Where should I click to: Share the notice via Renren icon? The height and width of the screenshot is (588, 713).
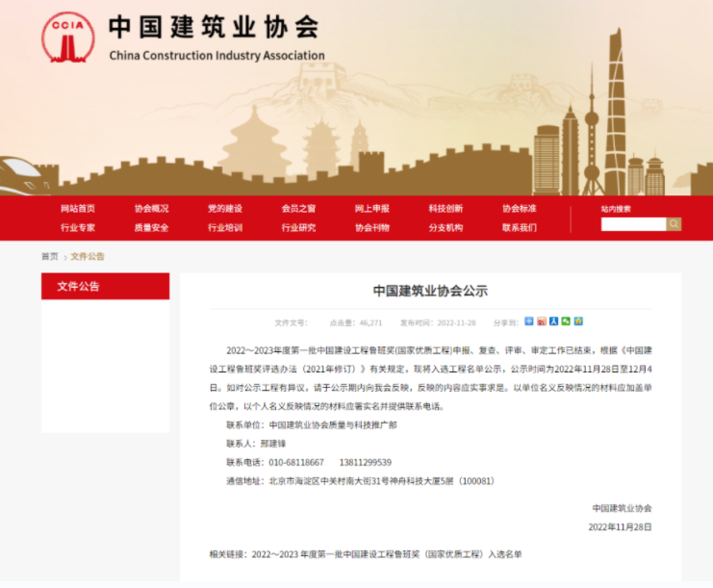(x=554, y=321)
